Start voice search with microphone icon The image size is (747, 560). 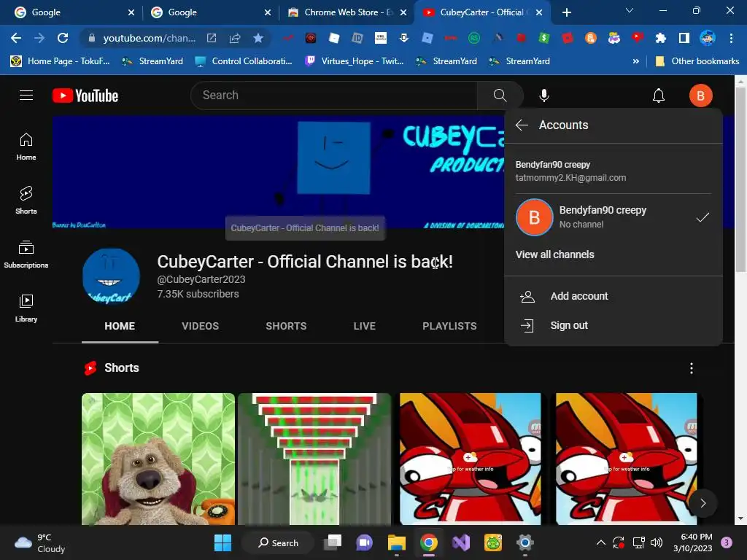(x=543, y=96)
